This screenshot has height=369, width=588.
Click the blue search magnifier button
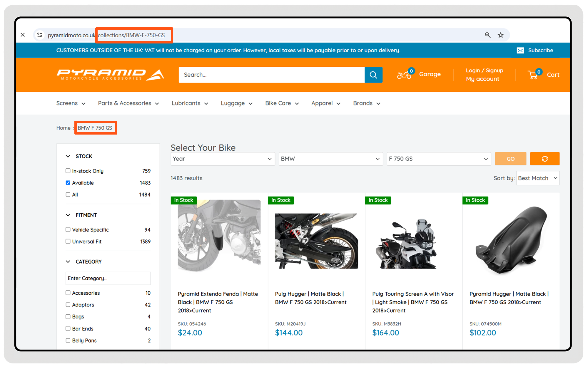[x=373, y=75]
